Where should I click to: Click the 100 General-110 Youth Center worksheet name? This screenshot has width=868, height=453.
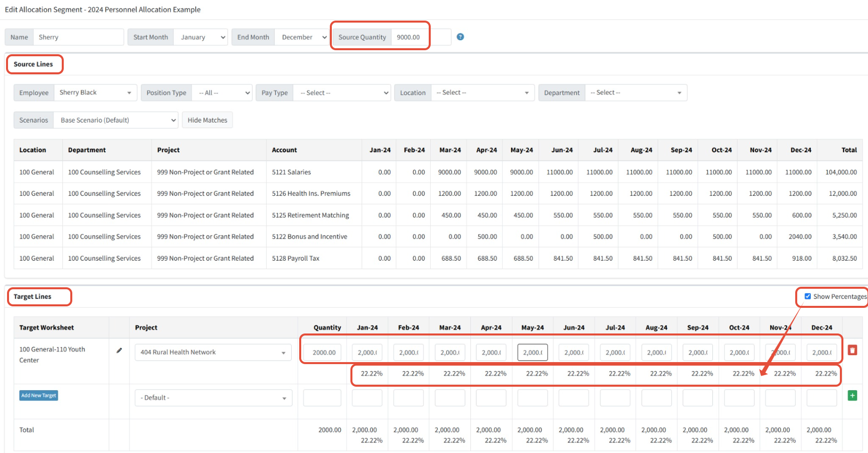[52, 355]
